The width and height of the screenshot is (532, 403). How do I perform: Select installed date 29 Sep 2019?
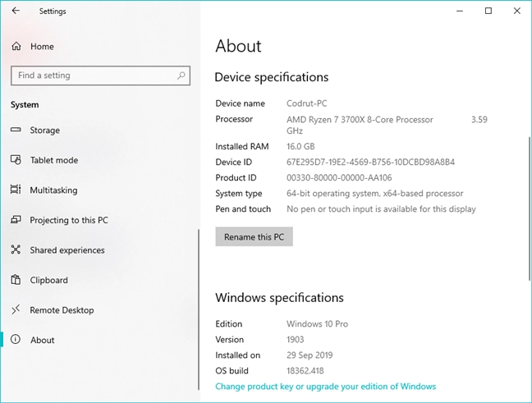pyautogui.click(x=310, y=355)
